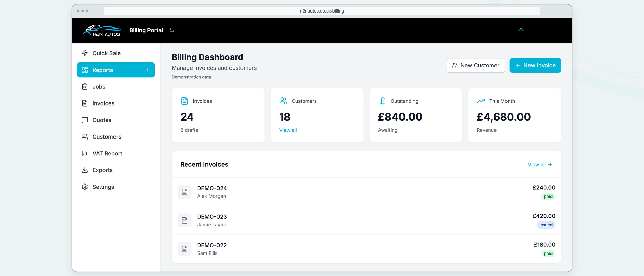This screenshot has width=644, height=276.
Task: Click the Sam Ellis customer name
Action: click(207, 253)
